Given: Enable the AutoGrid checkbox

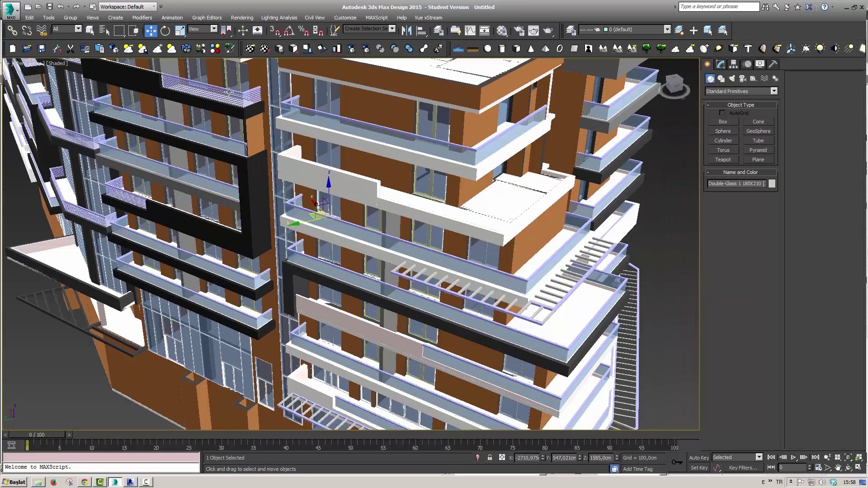Looking at the screenshot, I should click(x=722, y=113).
